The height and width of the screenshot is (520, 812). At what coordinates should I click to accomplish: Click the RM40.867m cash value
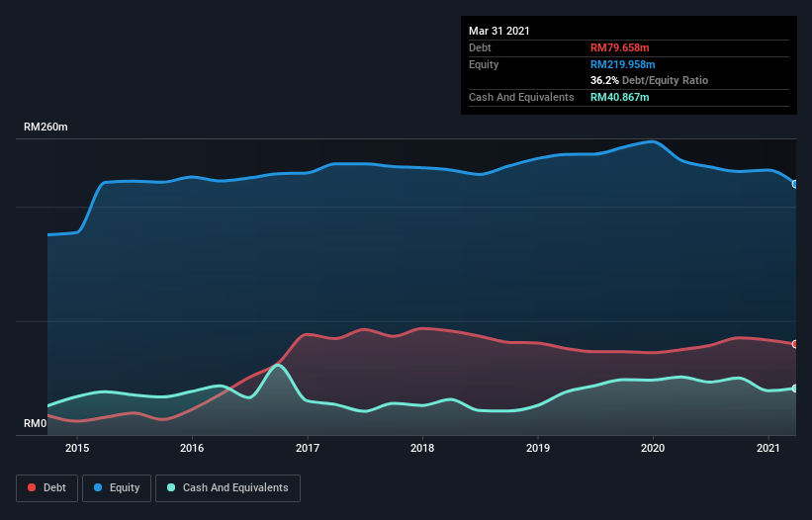coord(620,97)
